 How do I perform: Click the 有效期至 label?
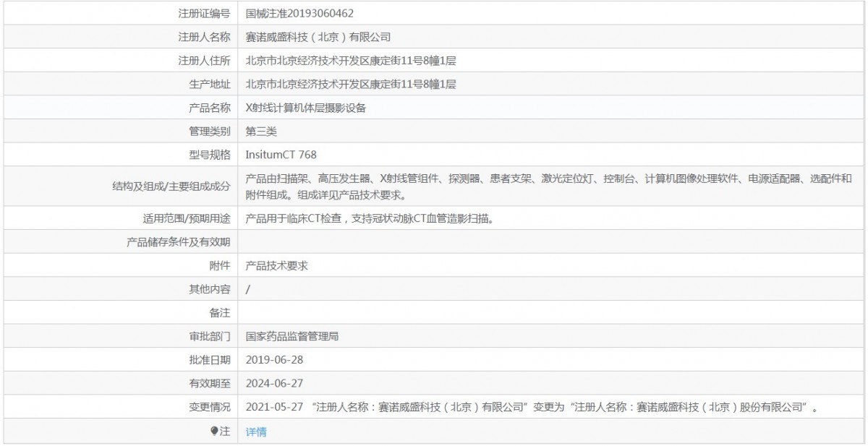point(209,384)
